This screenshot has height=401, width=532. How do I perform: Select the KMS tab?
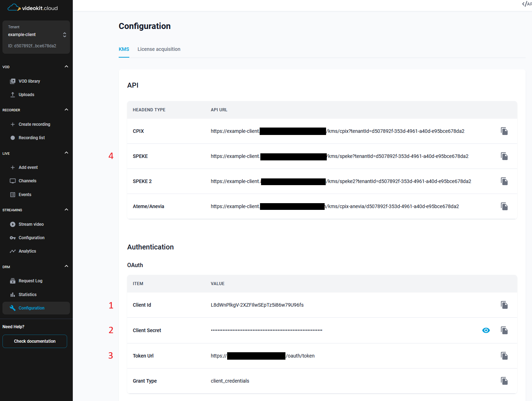point(124,49)
